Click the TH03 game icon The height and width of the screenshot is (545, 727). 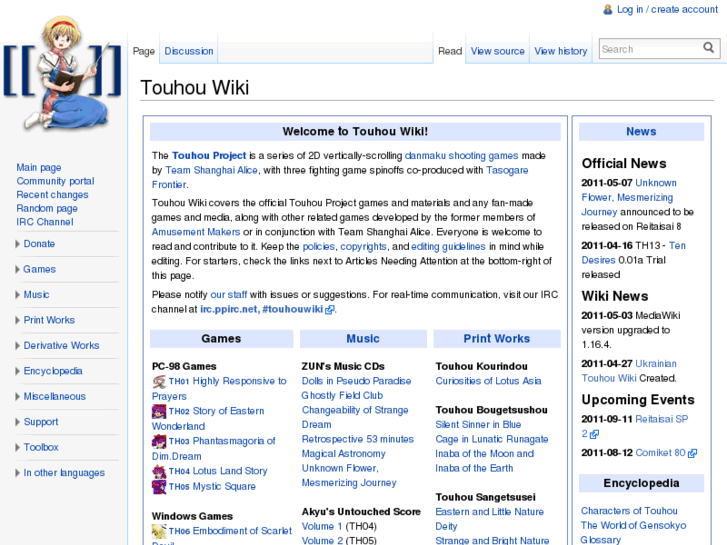point(159,441)
